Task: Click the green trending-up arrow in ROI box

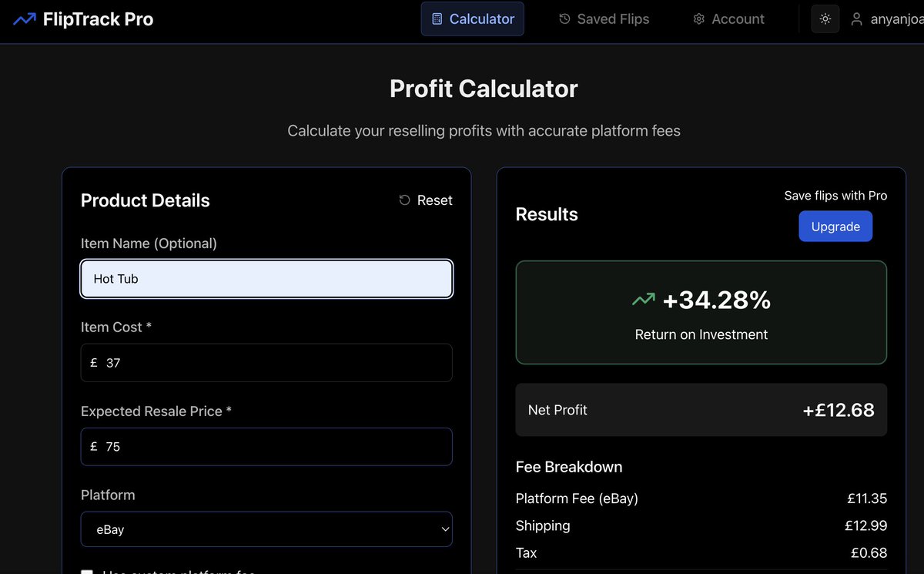Action: pos(644,299)
